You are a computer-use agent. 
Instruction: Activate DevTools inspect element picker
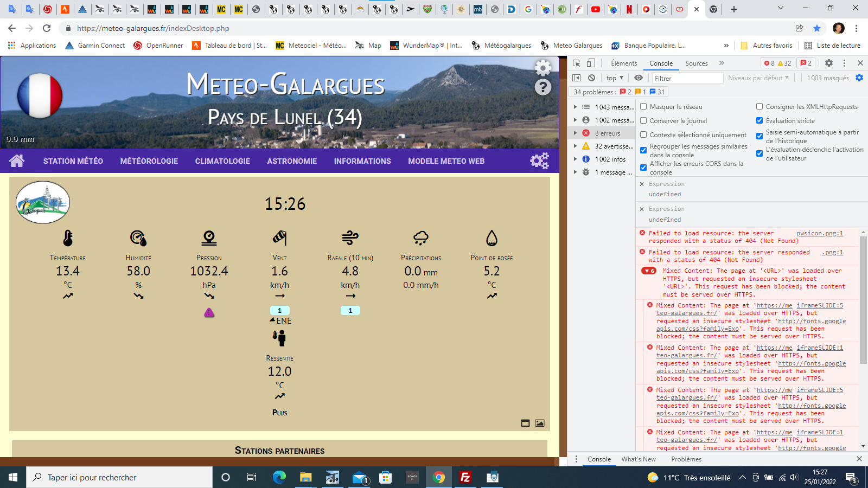click(577, 63)
